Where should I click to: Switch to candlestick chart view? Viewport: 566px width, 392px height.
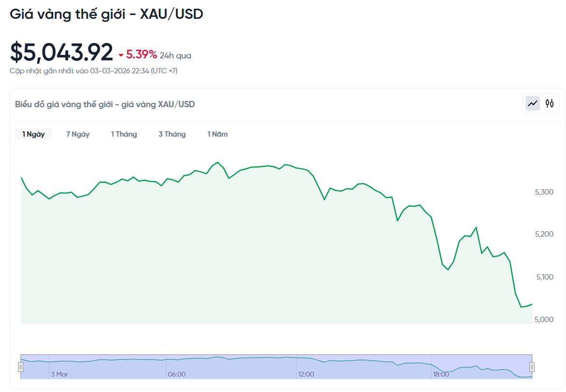pos(550,103)
